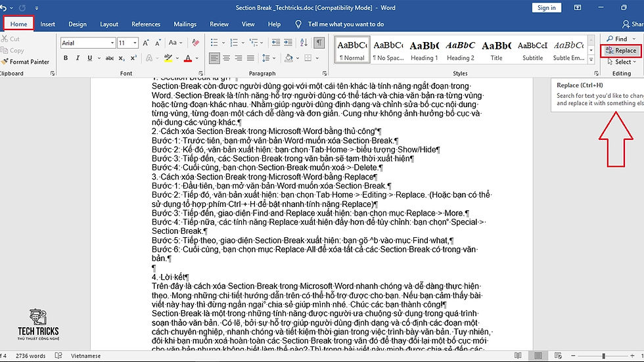This screenshot has width=644, height=362.
Task: Switch to Read Mode view in the status bar
Action: 518,355
